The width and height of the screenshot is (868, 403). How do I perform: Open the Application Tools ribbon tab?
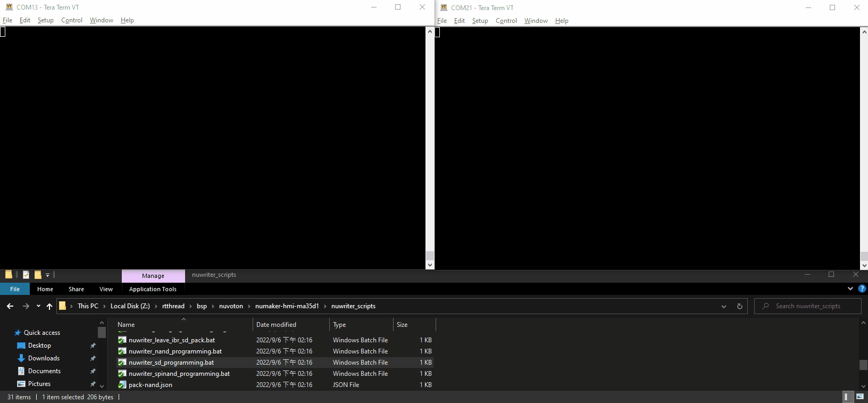(153, 289)
